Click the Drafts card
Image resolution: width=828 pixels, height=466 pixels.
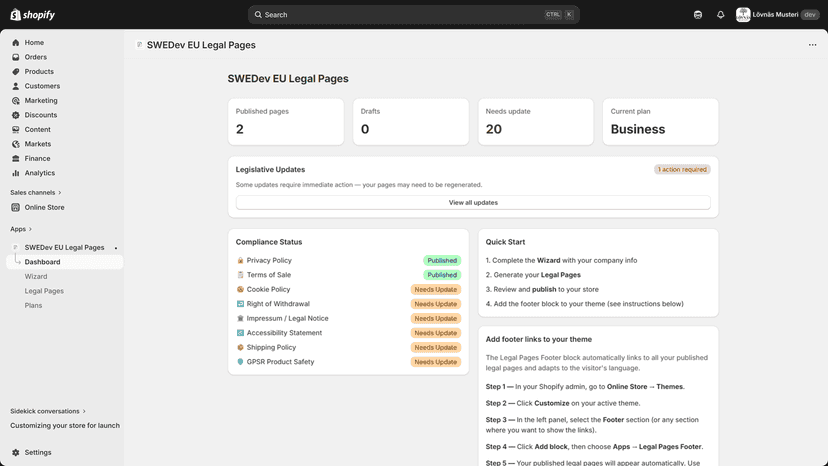click(x=411, y=122)
